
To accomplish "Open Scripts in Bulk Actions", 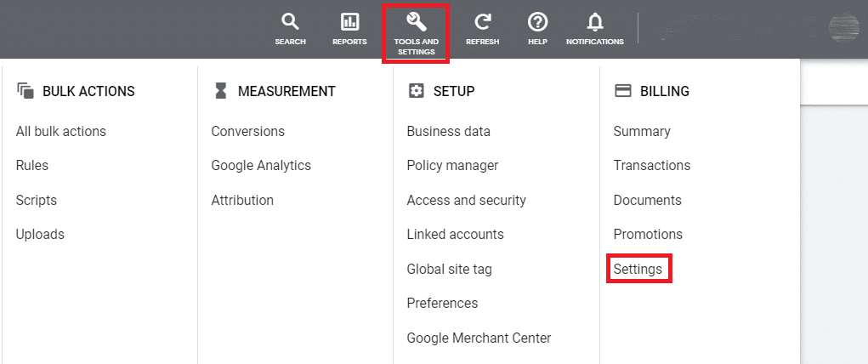I will [x=37, y=200].
